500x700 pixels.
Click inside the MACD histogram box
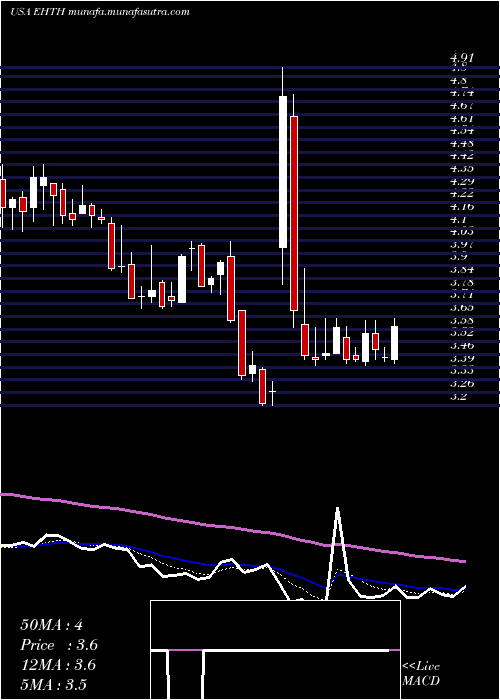(275, 650)
